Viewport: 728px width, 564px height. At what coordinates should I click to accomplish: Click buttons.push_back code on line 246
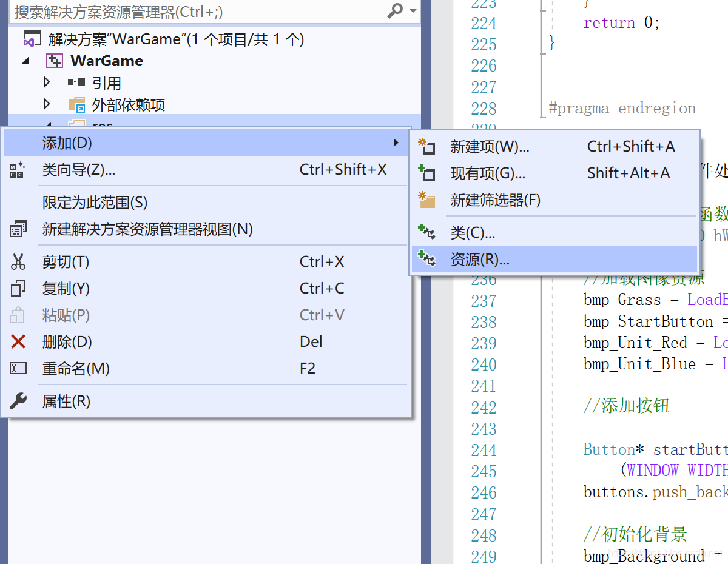656,492
